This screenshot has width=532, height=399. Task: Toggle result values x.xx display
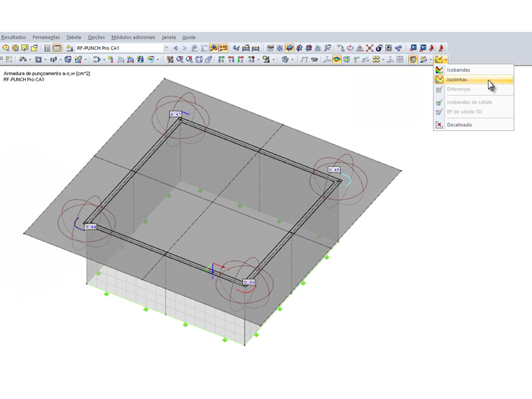223,48
